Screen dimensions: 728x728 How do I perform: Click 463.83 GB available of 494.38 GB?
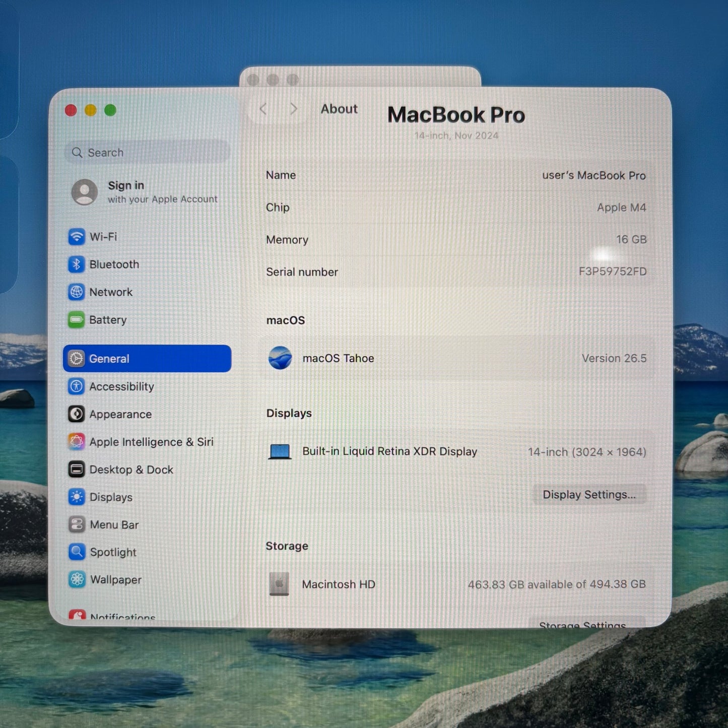557,584
